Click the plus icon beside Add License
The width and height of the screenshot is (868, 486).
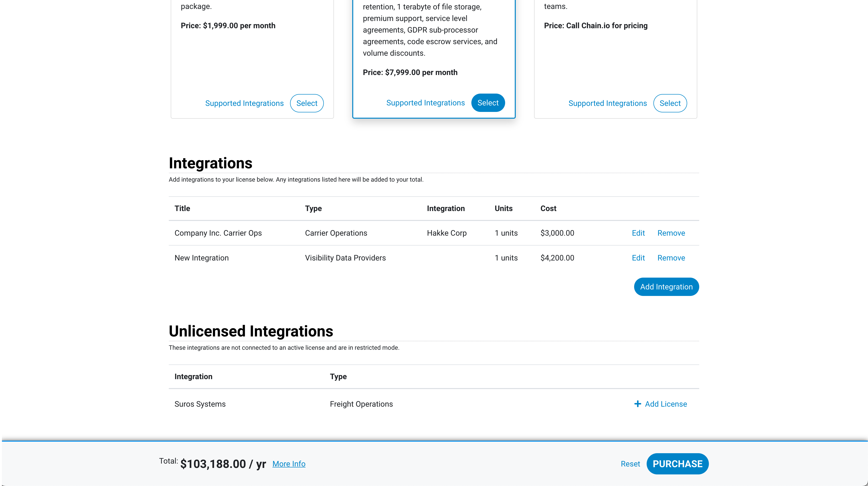(x=637, y=404)
